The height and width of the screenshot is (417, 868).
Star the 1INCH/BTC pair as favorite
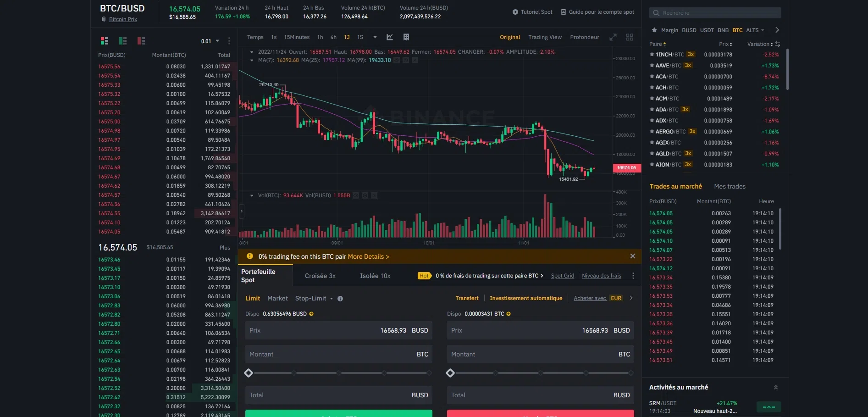click(x=652, y=55)
